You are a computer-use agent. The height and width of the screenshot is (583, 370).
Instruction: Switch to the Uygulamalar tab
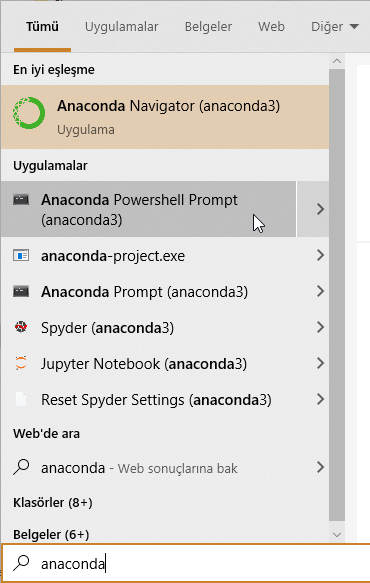122,27
